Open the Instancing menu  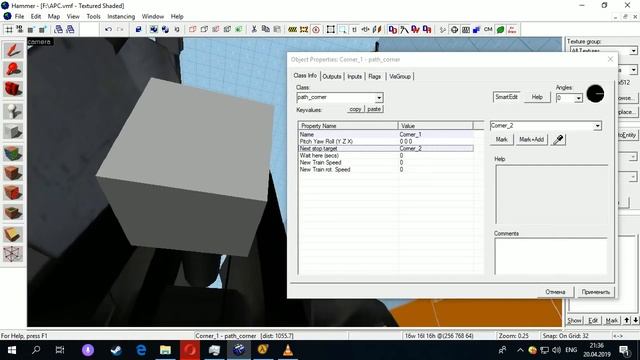pyautogui.click(x=121, y=16)
